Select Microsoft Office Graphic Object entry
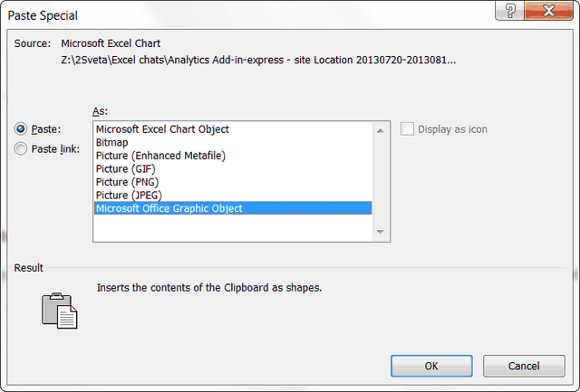The width and height of the screenshot is (580, 392). tap(169, 208)
